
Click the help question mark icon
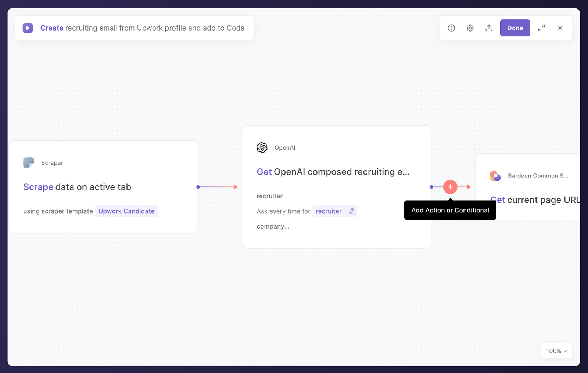click(x=451, y=28)
